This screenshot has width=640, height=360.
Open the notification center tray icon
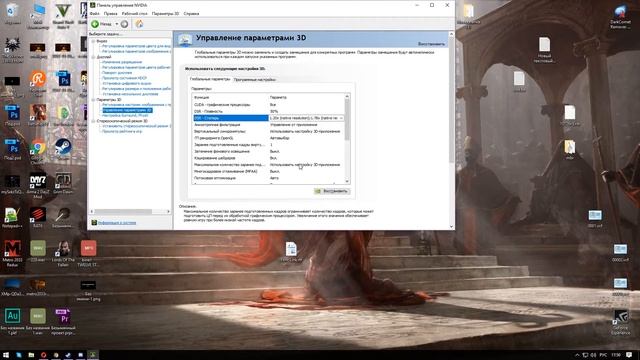630,355
